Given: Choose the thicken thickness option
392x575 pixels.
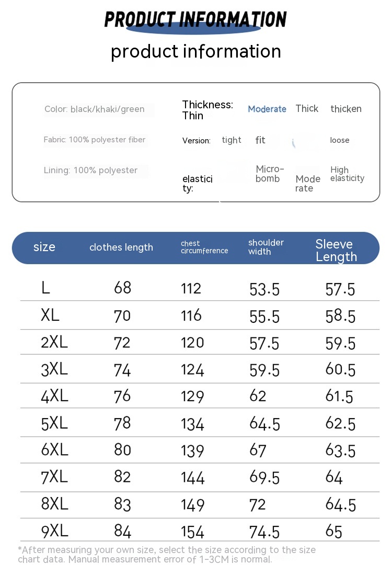Looking at the screenshot, I should tap(346, 109).
